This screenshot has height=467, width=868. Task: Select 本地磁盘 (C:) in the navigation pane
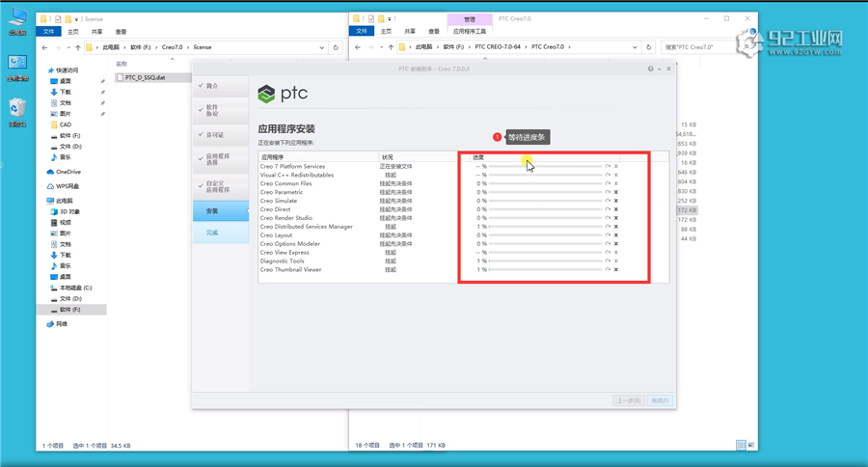point(71,288)
